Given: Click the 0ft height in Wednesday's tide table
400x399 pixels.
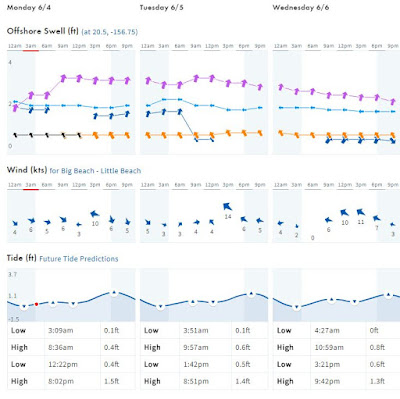Looking at the screenshot, I should point(374,331).
